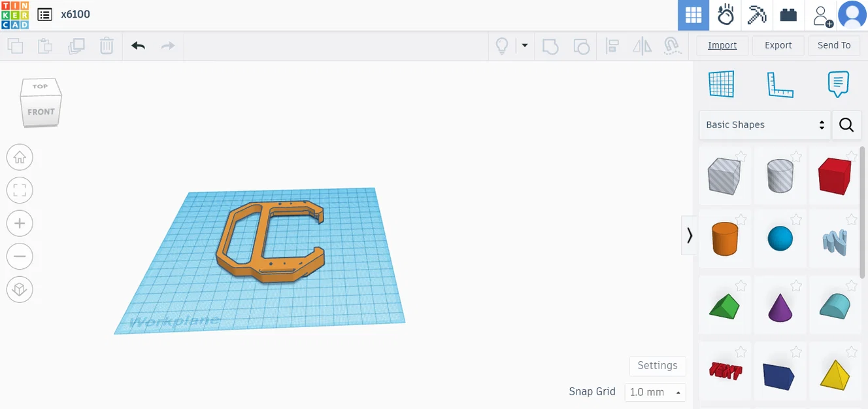Select the yellow Pyramid shape
This screenshot has width=868, height=409.
coord(835,374)
